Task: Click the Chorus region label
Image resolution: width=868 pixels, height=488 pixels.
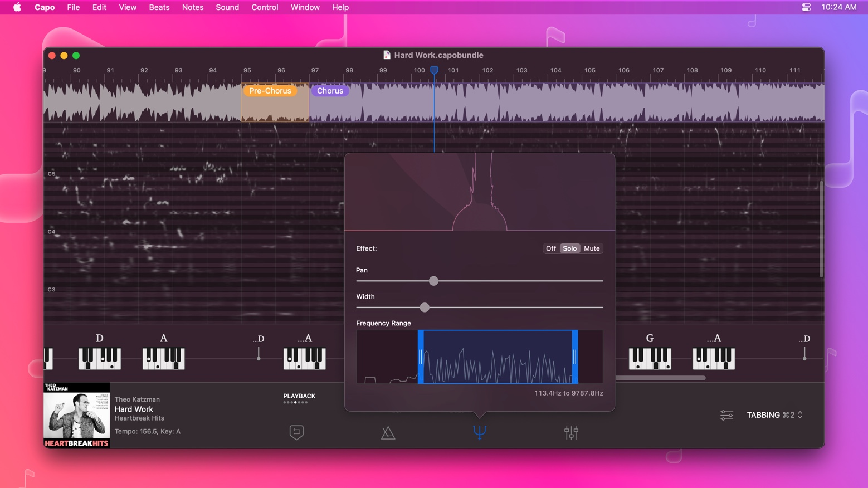Action: tap(330, 91)
